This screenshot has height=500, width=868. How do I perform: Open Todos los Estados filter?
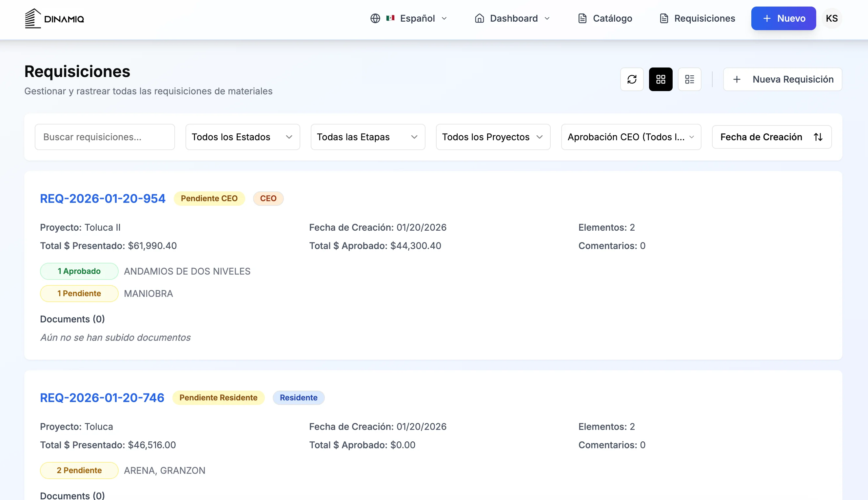[243, 137]
